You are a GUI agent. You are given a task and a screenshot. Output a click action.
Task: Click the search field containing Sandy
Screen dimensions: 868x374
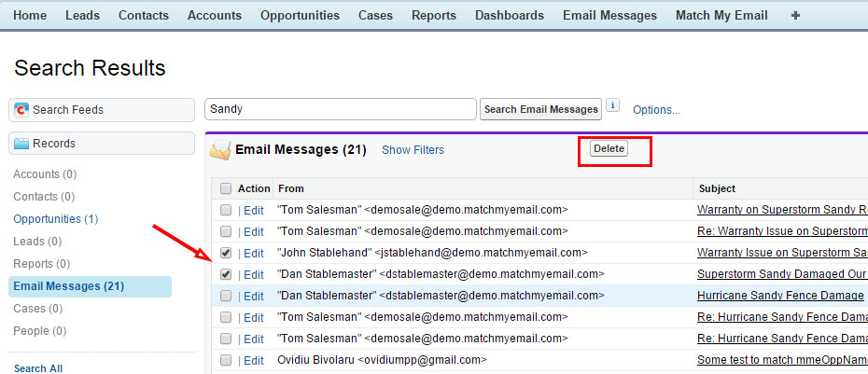pyautogui.click(x=340, y=109)
